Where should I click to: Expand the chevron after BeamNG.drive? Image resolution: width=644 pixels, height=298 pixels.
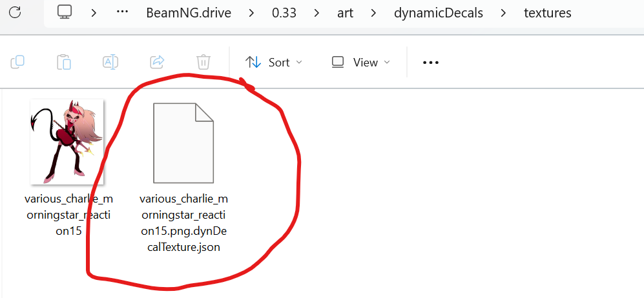pyautogui.click(x=251, y=13)
